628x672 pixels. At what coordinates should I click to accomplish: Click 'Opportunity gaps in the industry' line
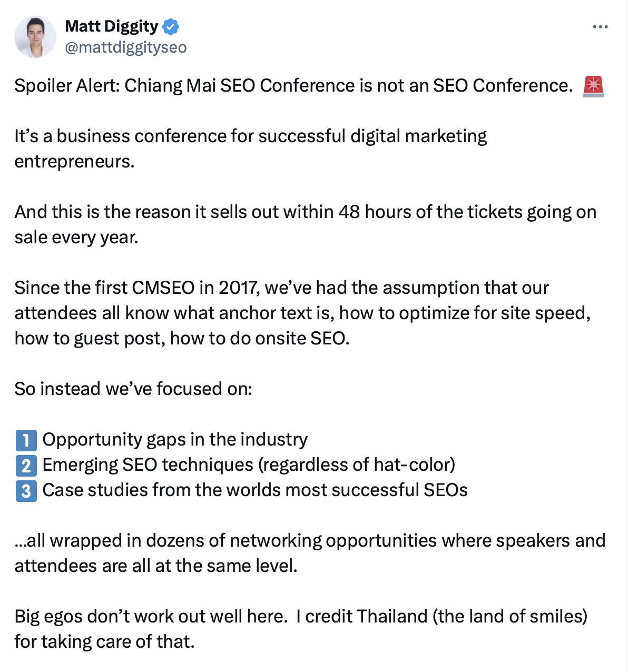click(175, 440)
